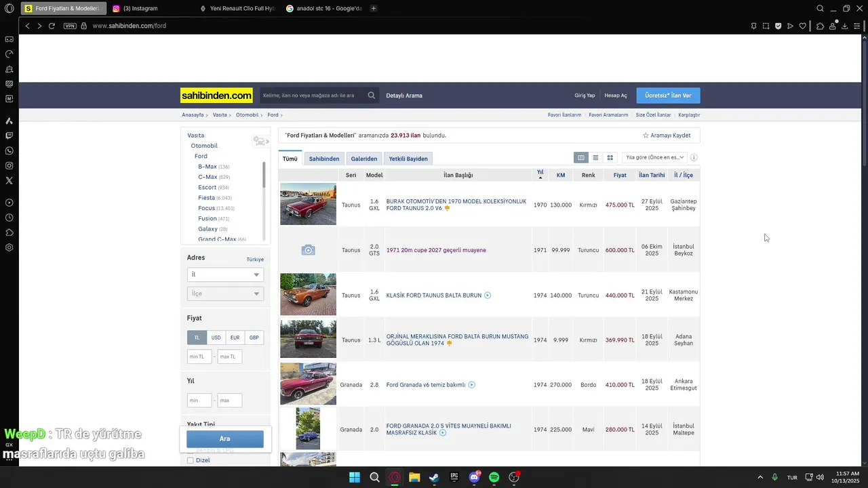Reload the page with refresh icon

click(52, 26)
